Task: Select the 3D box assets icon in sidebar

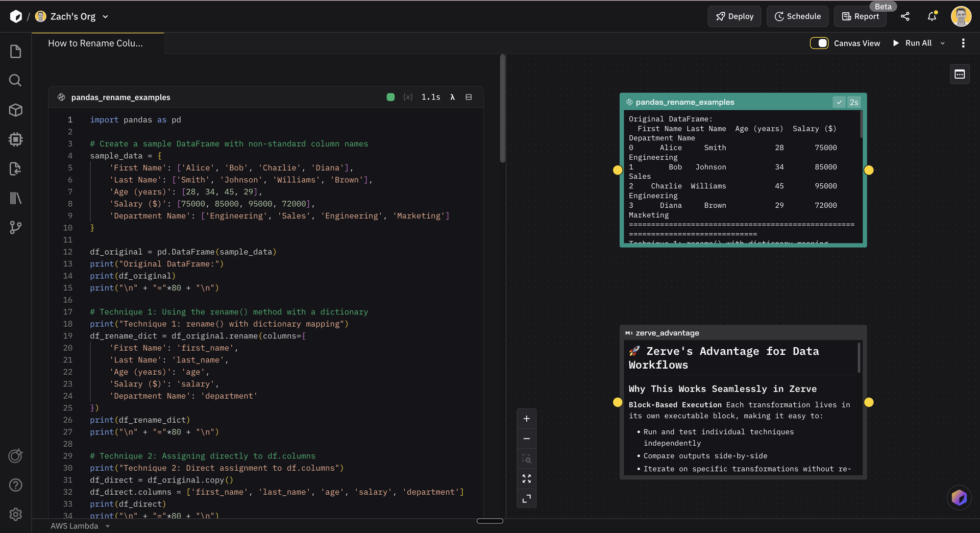Action: [15, 110]
